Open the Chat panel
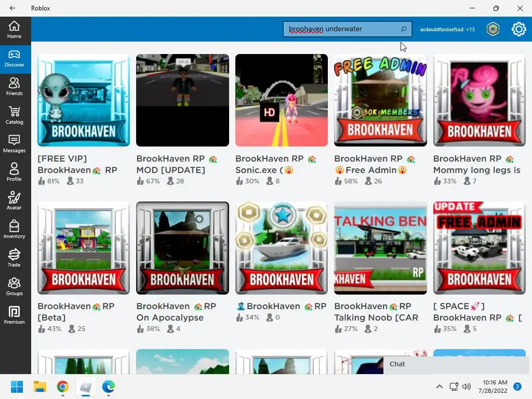Image resolution: width=532 pixels, height=399 pixels. pos(456,364)
